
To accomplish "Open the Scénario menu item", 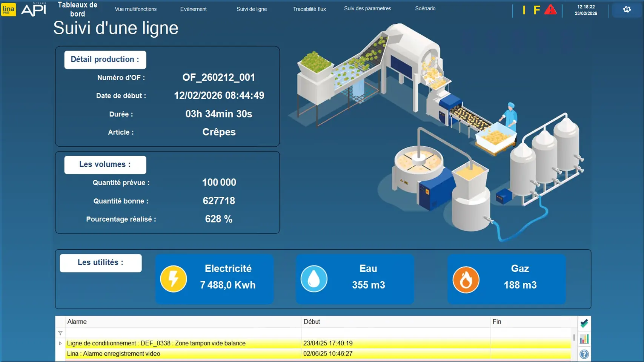I will tap(425, 8).
